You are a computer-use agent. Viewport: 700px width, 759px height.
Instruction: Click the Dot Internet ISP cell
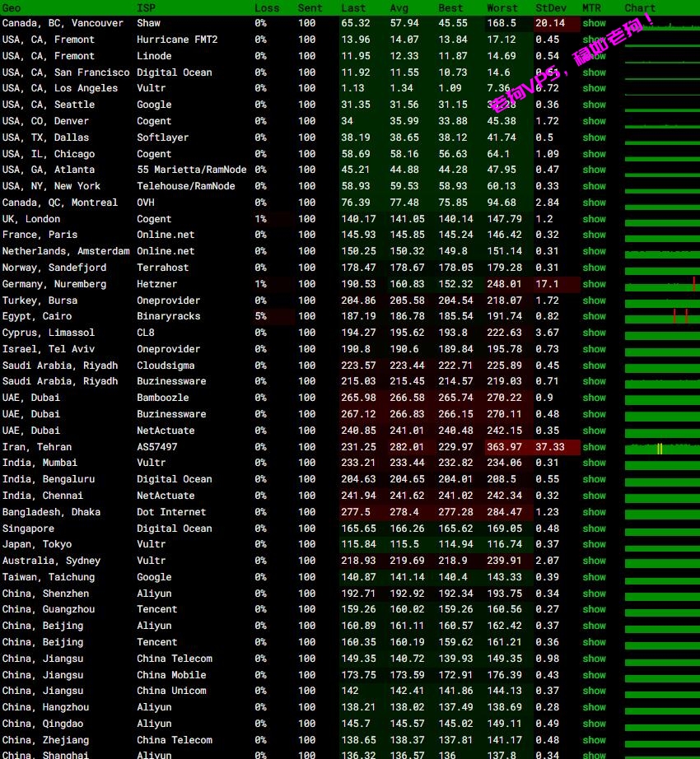click(x=171, y=512)
